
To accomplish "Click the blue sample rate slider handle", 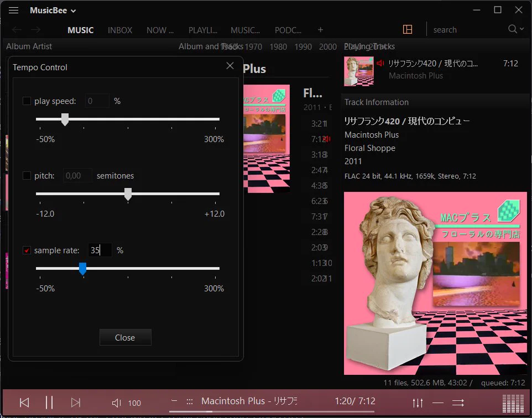I will click(82, 269).
